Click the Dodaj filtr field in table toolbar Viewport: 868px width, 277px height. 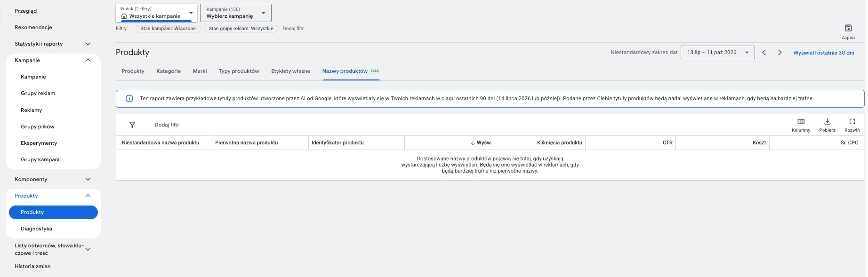point(167,125)
